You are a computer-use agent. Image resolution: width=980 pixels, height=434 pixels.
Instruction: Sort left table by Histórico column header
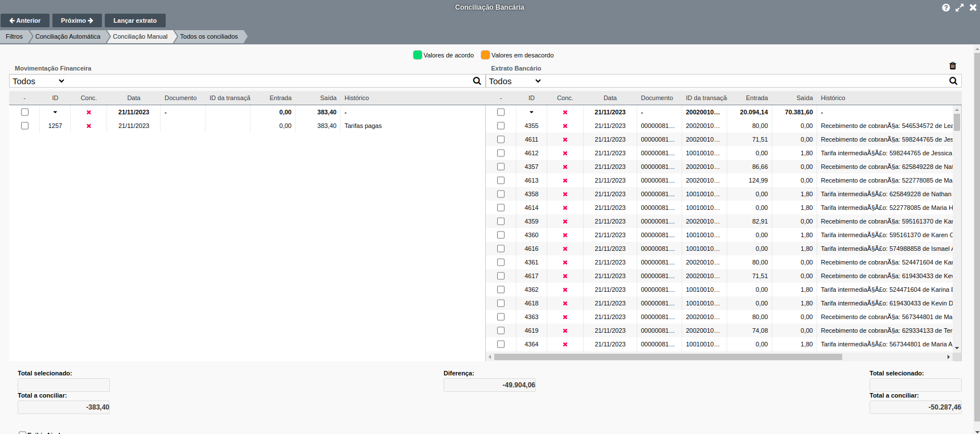point(356,98)
